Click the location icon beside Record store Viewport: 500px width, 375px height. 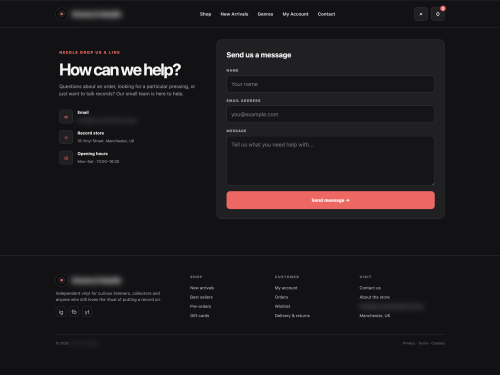[x=66, y=137]
